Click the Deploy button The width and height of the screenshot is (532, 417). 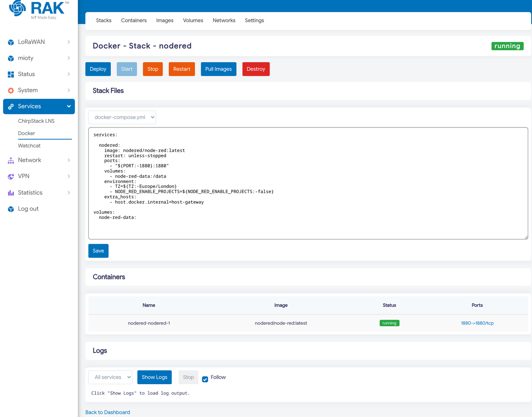pyautogui.click(x=98, y=69)
